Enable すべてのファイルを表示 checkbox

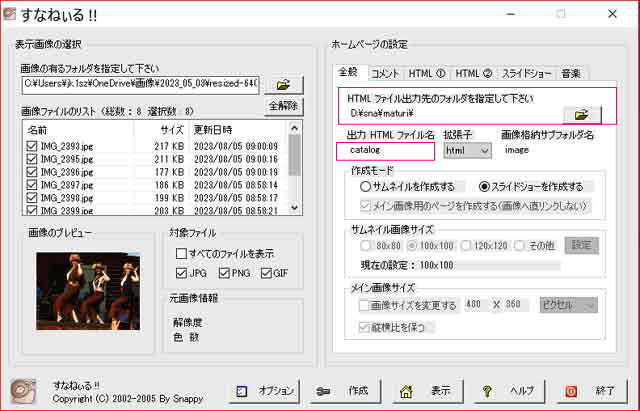tap(181, 253)
